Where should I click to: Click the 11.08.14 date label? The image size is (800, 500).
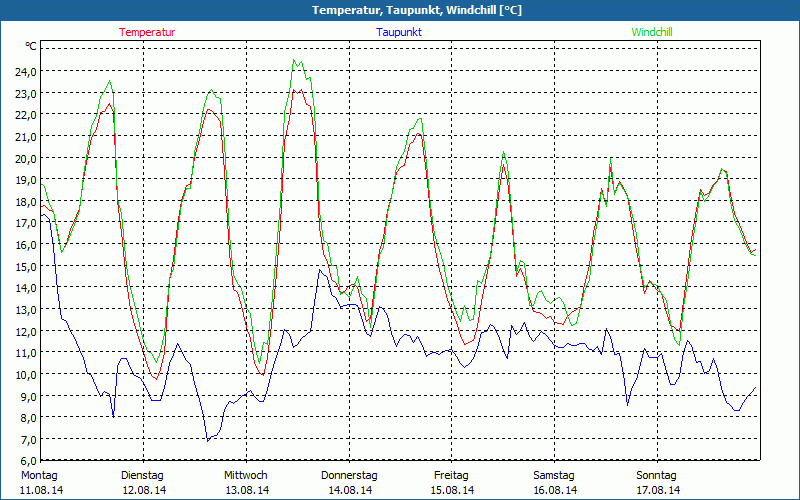(41, 490)
